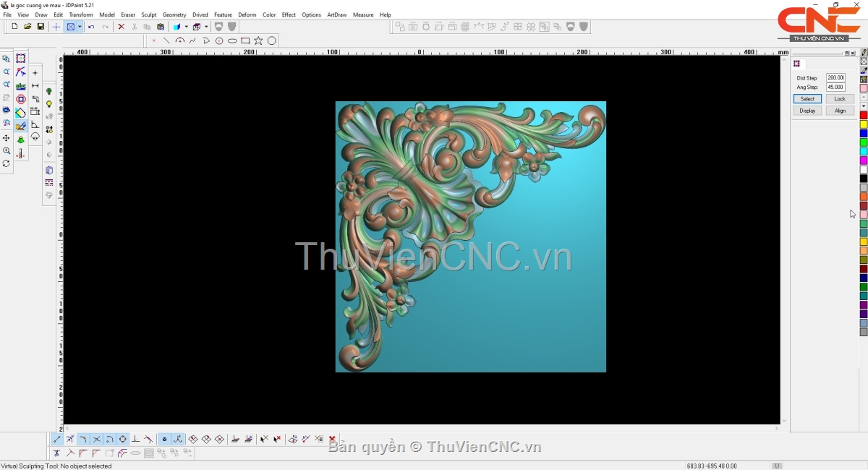Open the File menu
868x470 pixels.
[7, 14]
